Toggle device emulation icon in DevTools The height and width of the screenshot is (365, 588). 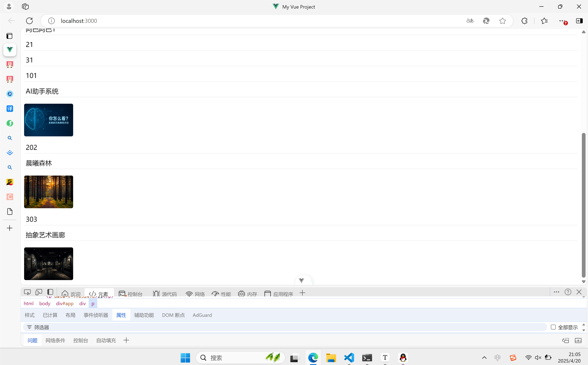pyautogui.click(x=39, y=292)
